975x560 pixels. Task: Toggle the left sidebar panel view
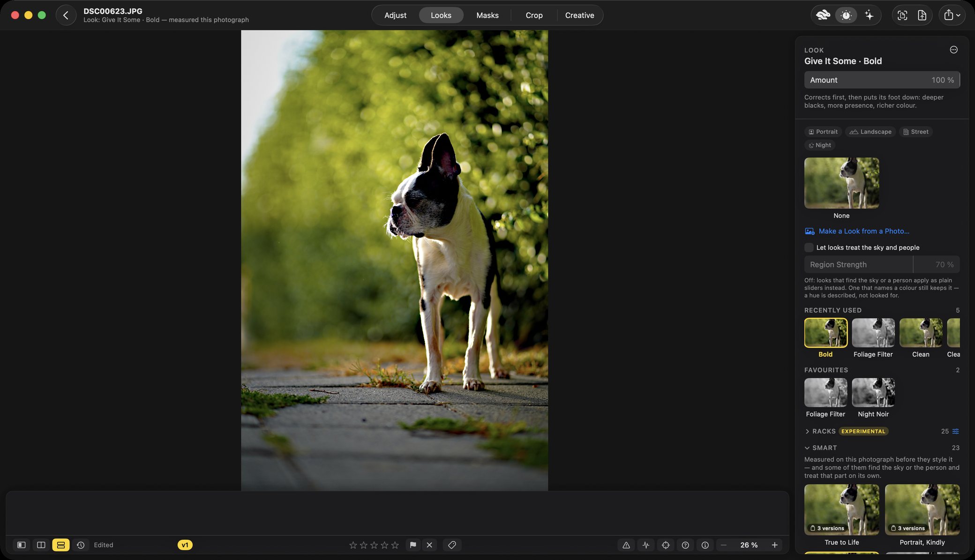pos(22,545)
